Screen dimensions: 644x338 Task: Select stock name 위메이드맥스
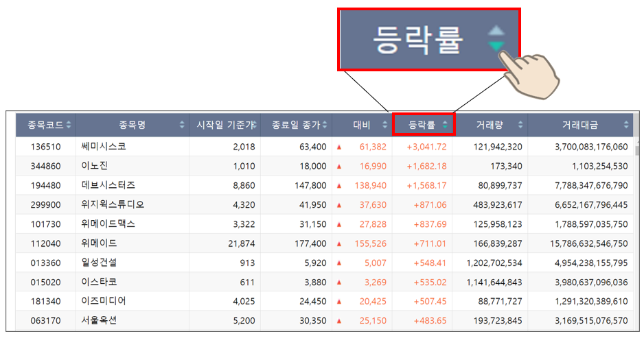108,224
